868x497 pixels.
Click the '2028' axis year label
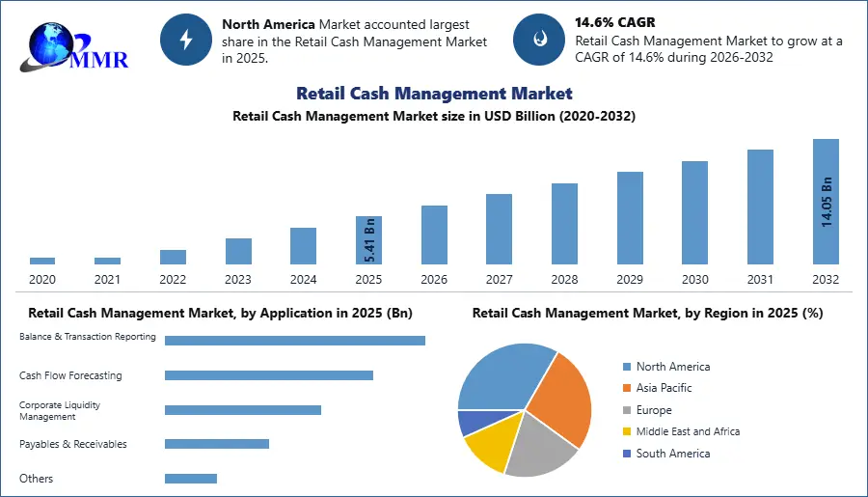564,280
